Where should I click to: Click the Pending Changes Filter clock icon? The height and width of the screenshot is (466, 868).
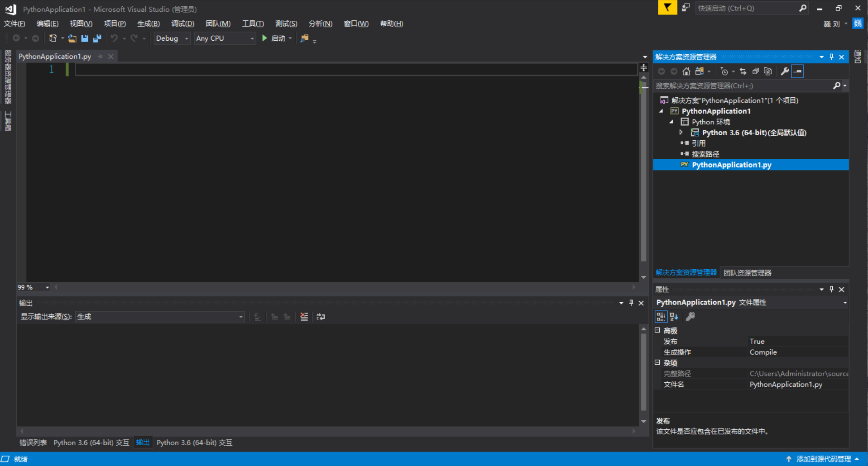point(724,71)
